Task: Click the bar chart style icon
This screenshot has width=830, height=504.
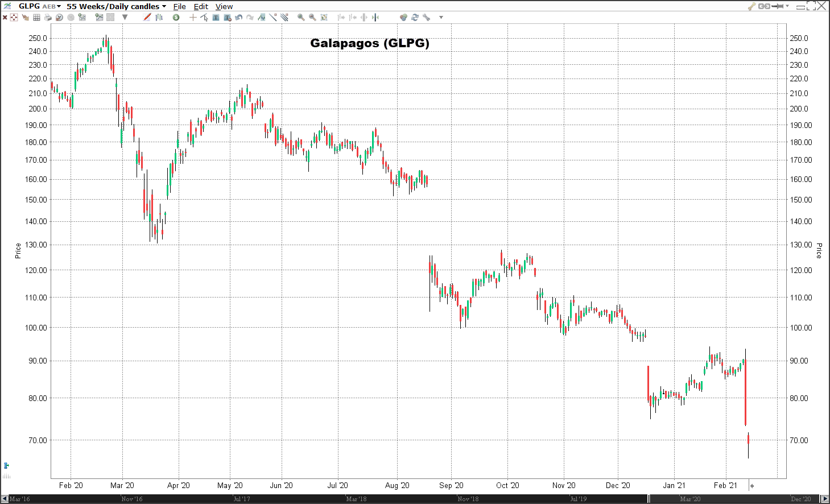Action: click(x=159, y=17)
